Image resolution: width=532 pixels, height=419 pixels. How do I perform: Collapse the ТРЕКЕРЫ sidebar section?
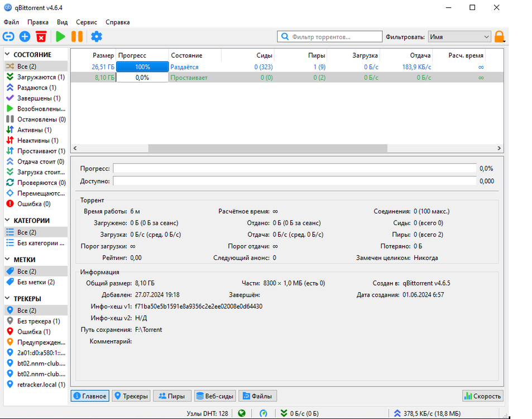(9, 299)
